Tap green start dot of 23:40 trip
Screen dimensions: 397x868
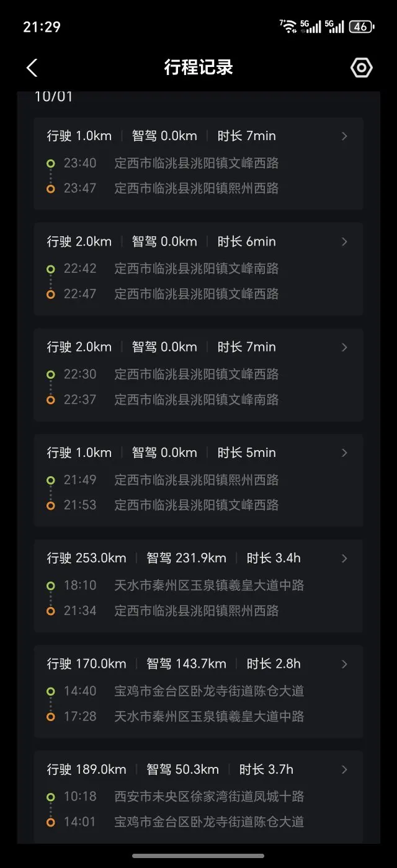point(50,164)
